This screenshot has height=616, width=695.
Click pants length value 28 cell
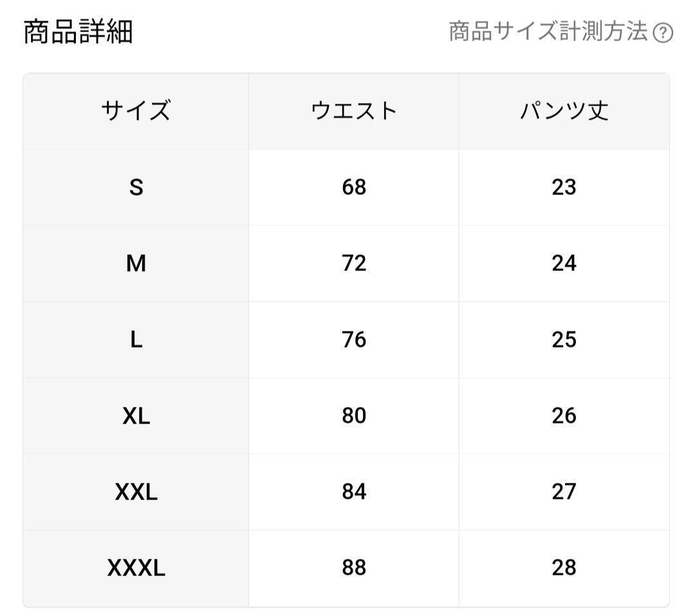564,568
